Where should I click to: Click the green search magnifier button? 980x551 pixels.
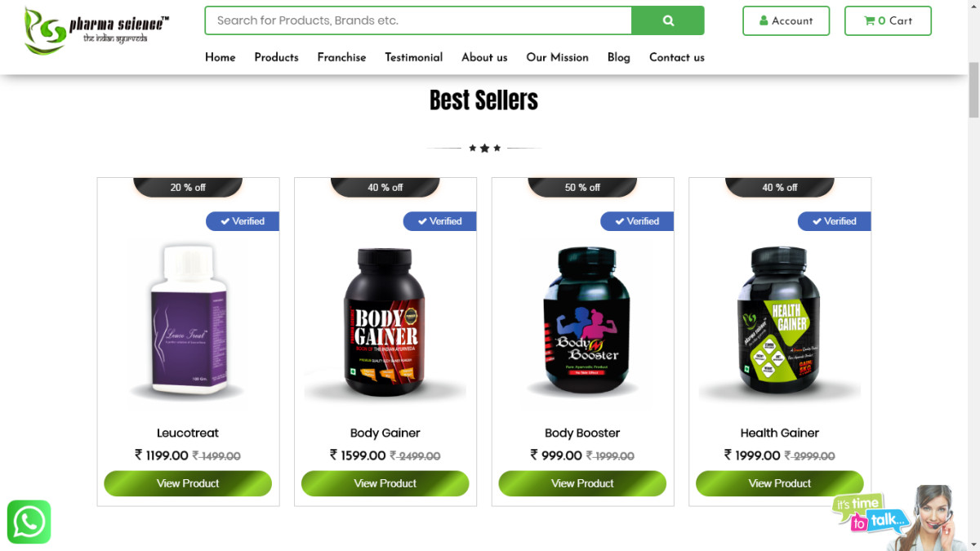(x=667, y=20)
